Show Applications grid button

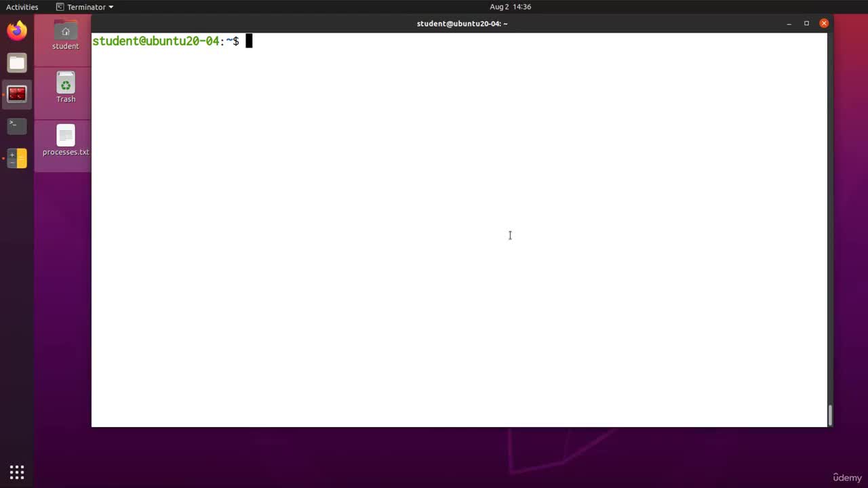tap(17, 472)
